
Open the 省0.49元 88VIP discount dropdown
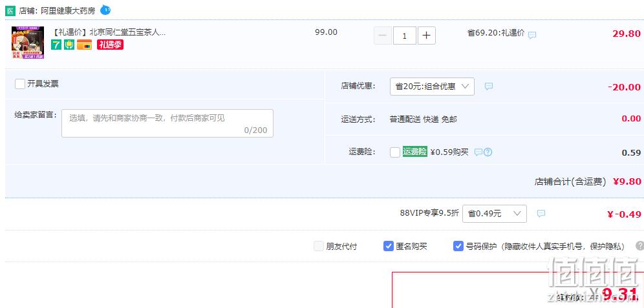[495, 214]
